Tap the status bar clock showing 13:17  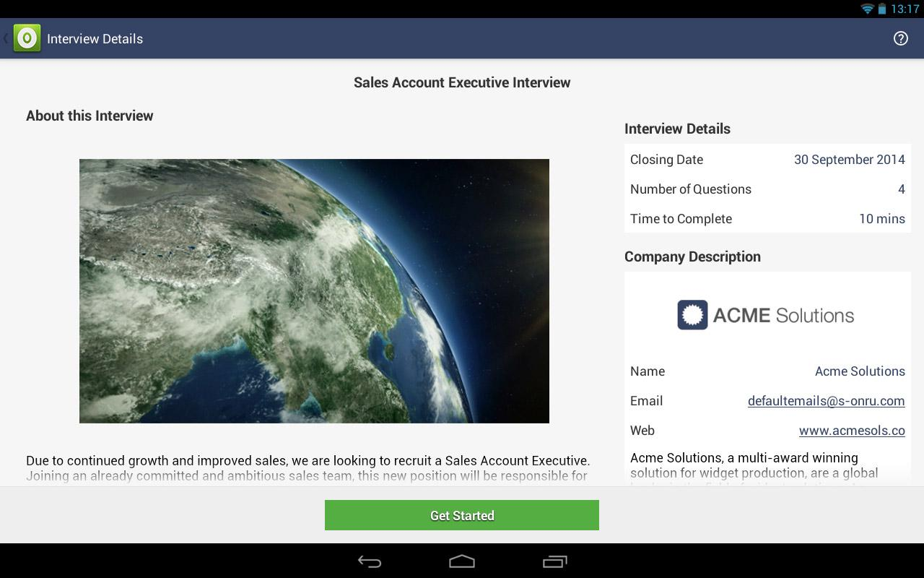905,9
